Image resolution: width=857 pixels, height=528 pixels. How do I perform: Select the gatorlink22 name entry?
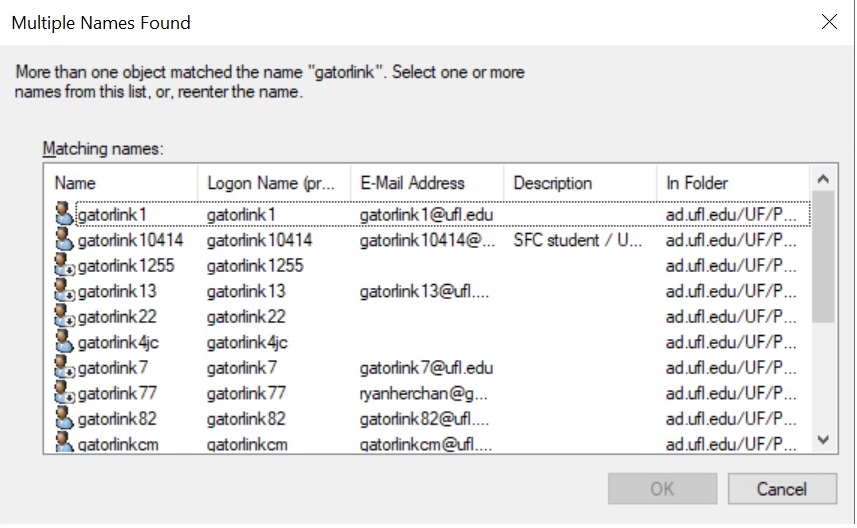(x=117, y=317)
